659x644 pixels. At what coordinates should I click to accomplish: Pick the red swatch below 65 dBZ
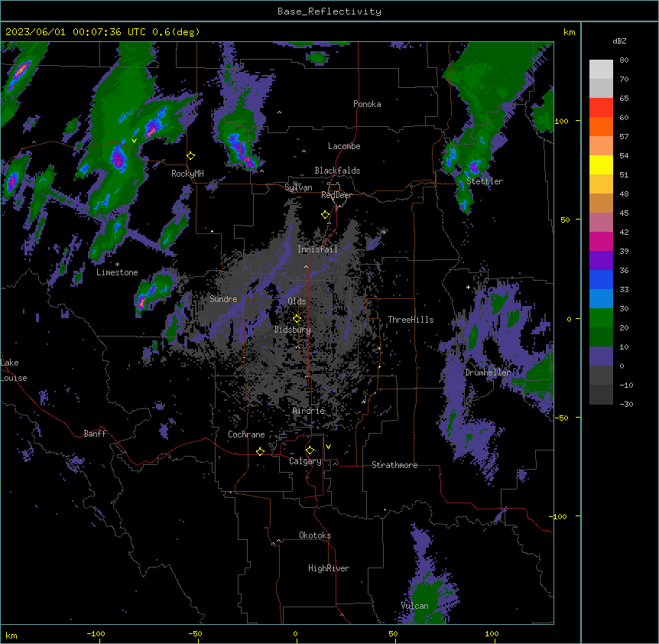click(601, 107)
